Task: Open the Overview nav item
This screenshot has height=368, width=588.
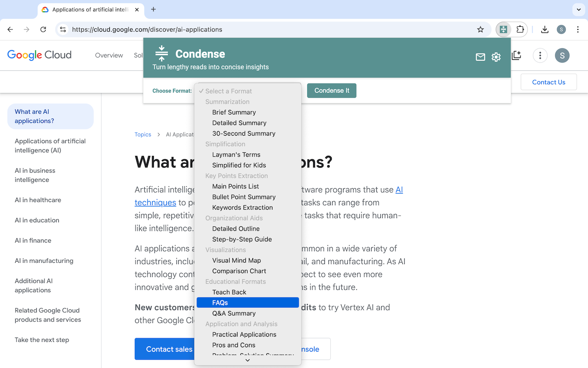Action: 109,55
